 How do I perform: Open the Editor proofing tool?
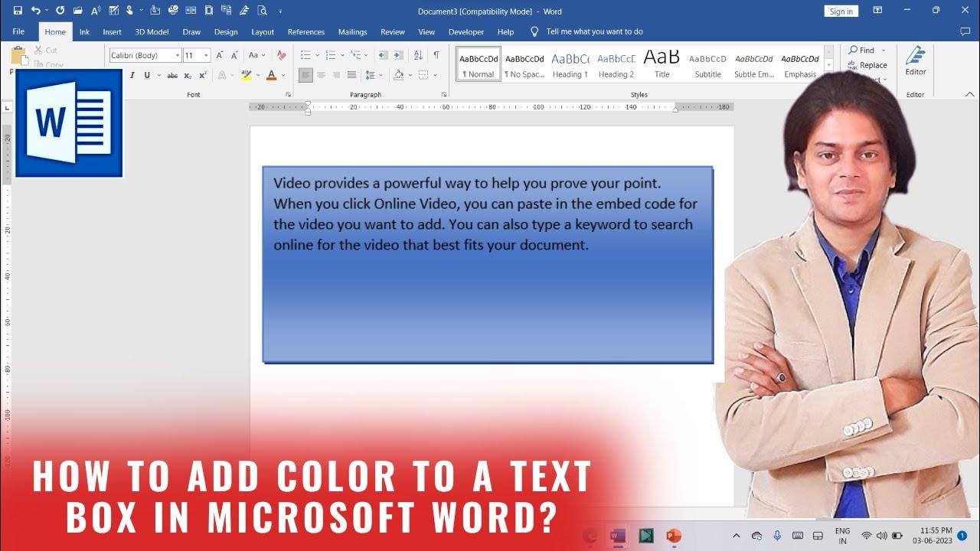click(x=916, y=61)
